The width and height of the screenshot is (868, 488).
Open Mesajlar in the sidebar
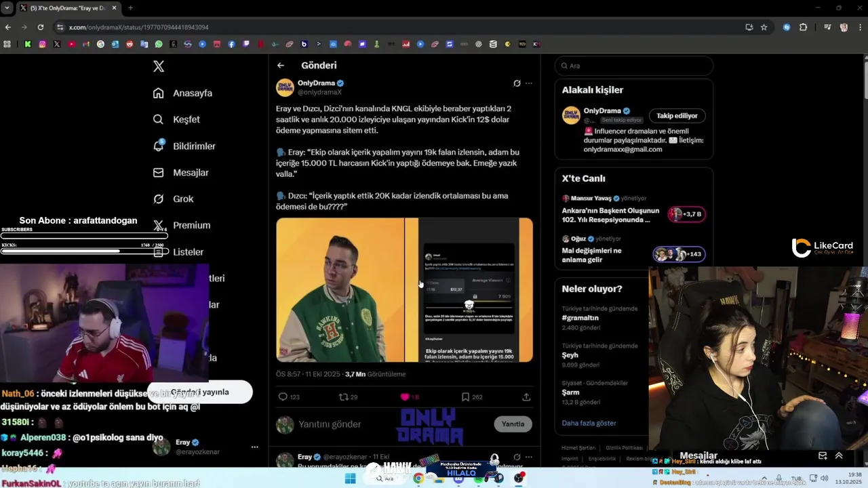tap(180, 172)
